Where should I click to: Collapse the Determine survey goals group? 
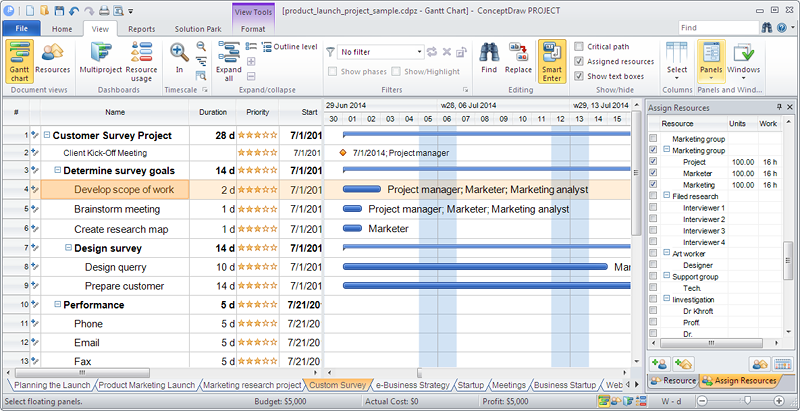tap(57, 171)
